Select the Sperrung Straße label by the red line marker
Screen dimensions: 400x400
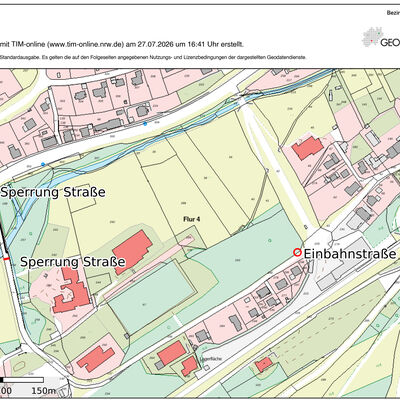pyautogui.click(x=73, y=262)
